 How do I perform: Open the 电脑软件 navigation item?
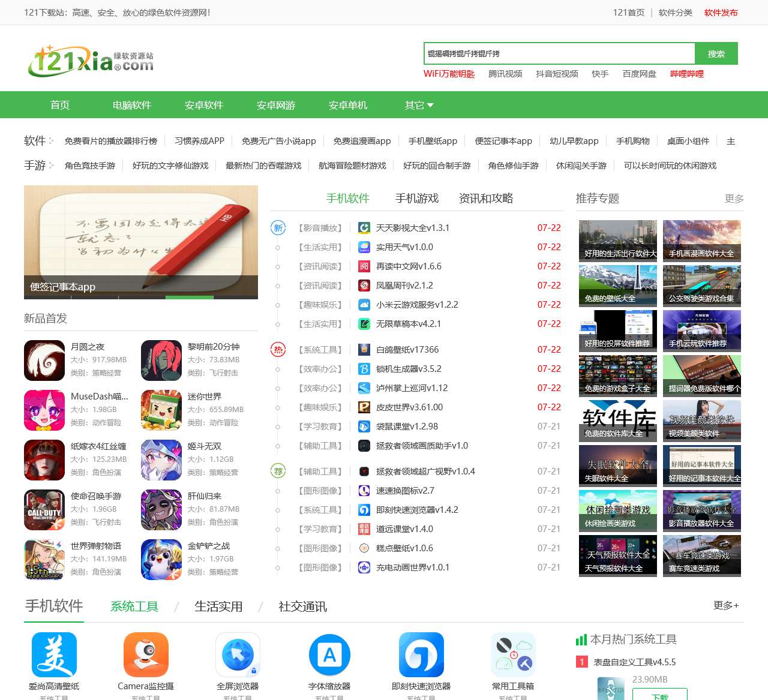click(x=132, y=105)
